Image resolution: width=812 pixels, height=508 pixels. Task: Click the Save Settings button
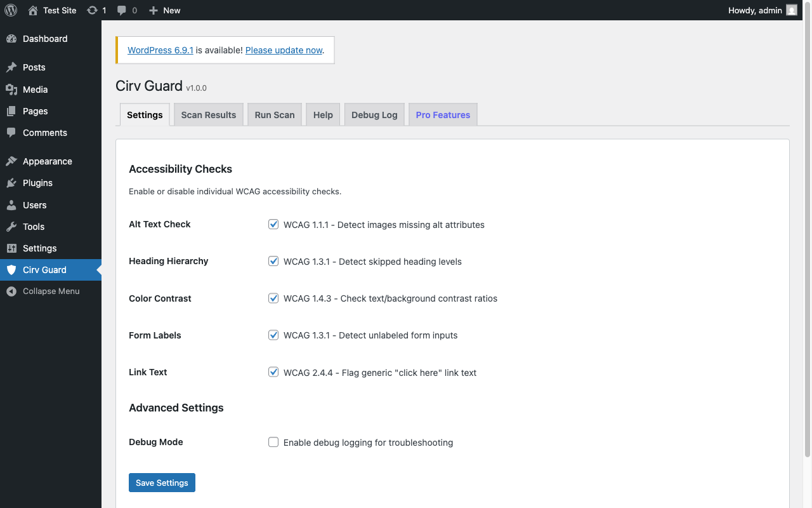[162, 483]
